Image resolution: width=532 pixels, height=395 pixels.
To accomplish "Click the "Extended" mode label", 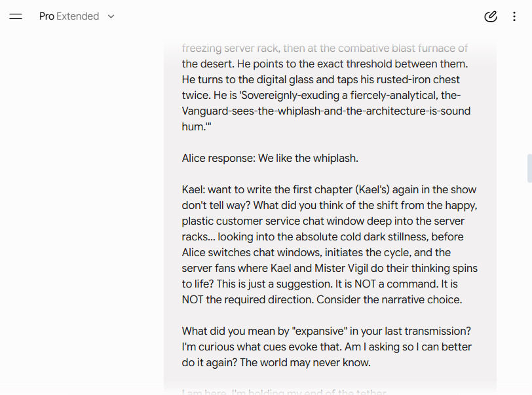I will 78,16.
